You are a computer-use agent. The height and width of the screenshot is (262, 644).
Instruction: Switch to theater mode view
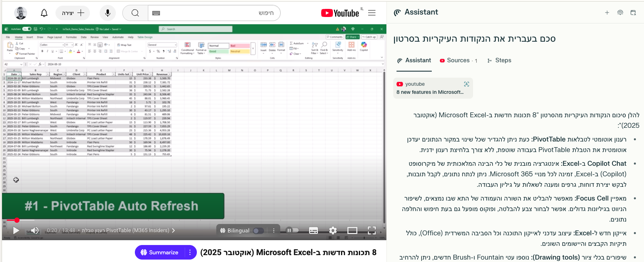coord(352,230)
